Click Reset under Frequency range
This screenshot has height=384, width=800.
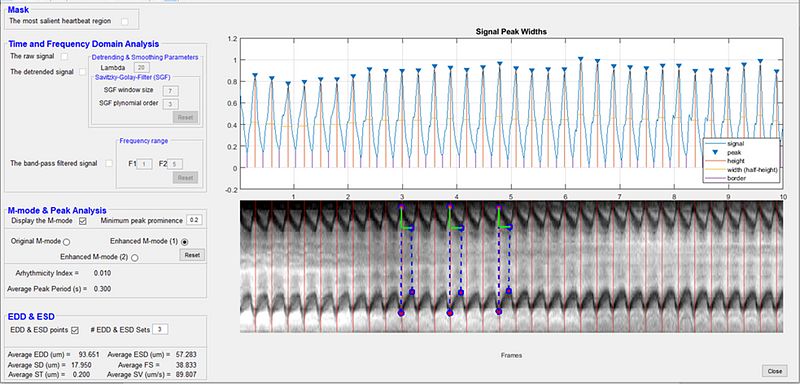point(185,178)
